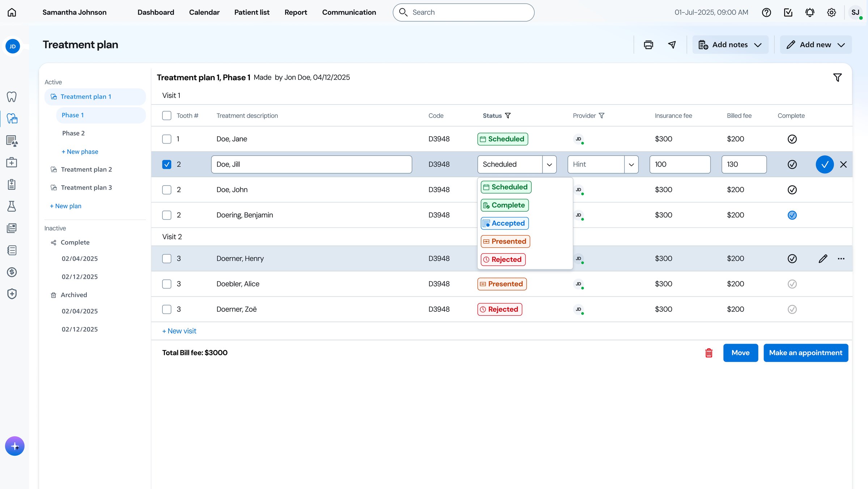
Task: Expand the Add notes dropdown
Action: tap(730, 44)
